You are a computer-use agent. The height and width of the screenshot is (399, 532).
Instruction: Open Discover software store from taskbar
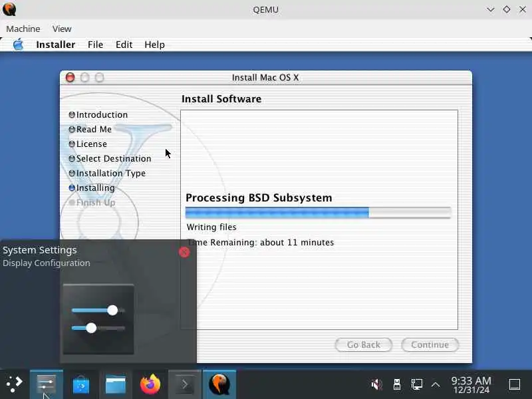[x=80, y=384]
